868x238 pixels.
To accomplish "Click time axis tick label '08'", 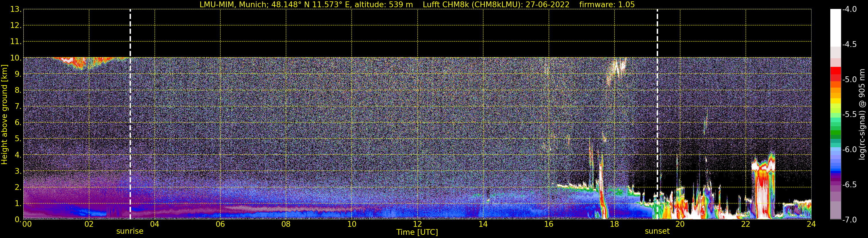I will click(286, 224).
